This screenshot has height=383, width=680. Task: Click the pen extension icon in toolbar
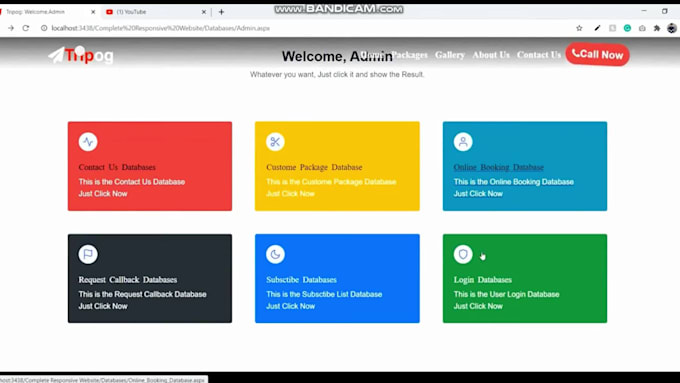point(597,28)
